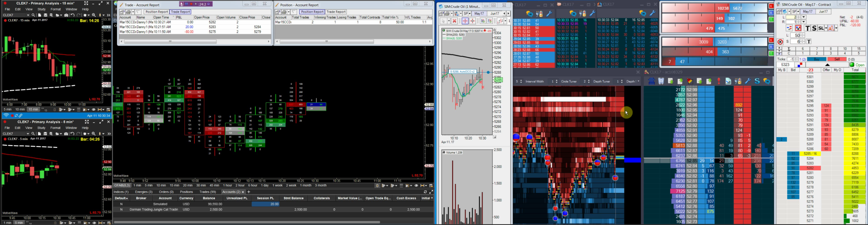This screenshot has width=868, height=225.
Task: Click the blue Buy button in the Contract window
Action: (816, 59)
